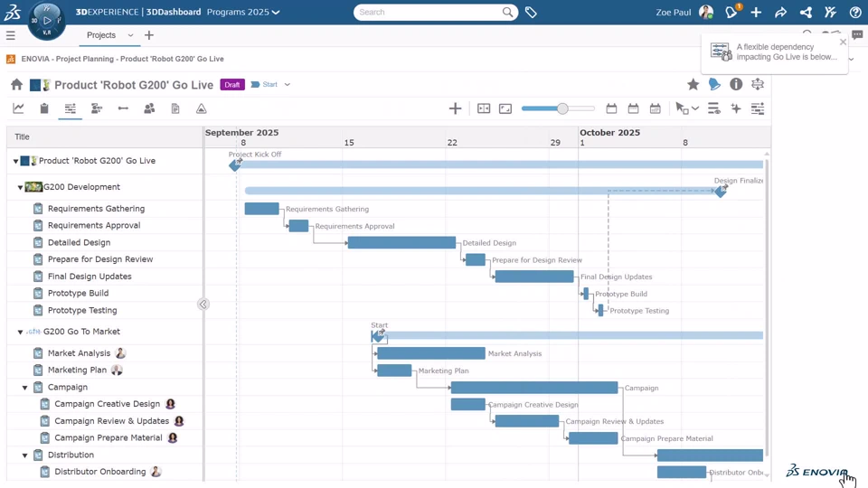Click the first calendar icon
Image resolution: width=868 pixels, height=488 pixels.
(x=611, y=108)
